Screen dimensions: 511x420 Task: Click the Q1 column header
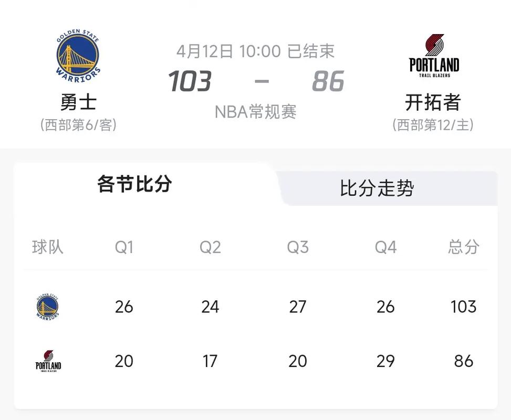point(124,247)
